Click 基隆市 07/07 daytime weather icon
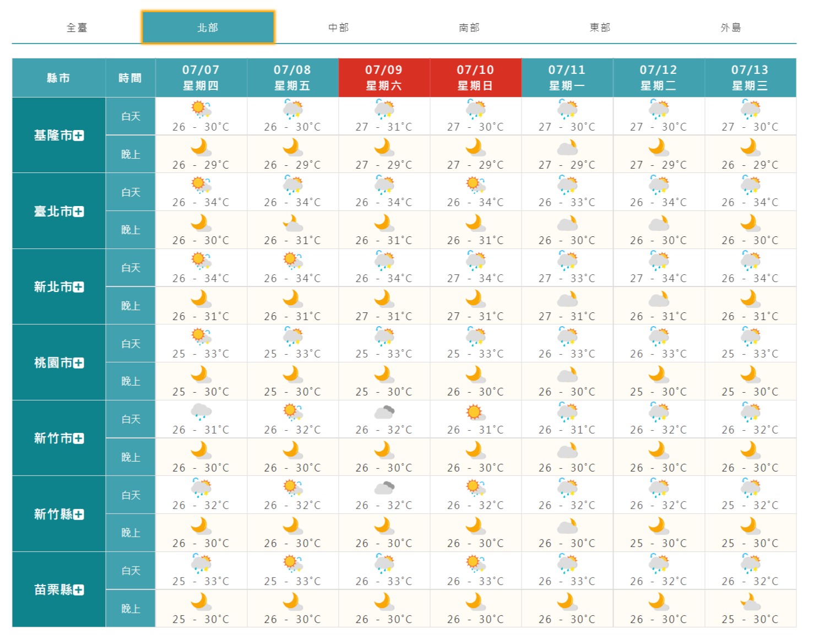Image resolution: width=814 pixels, height=644 pixels. tap(201, 109)
